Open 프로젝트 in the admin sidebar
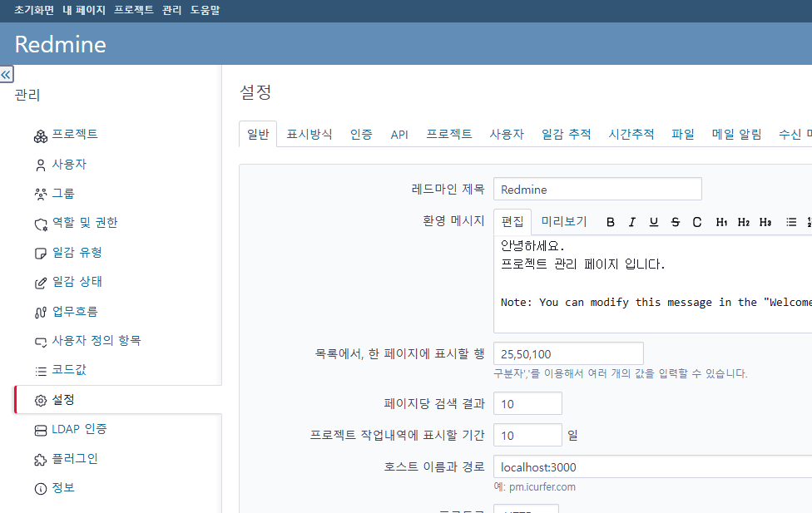812x513 pixels. [75, 135]
